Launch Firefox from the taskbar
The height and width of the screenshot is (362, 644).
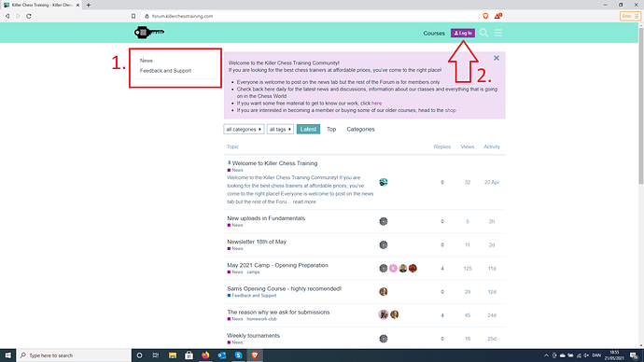tap(205, 355)
